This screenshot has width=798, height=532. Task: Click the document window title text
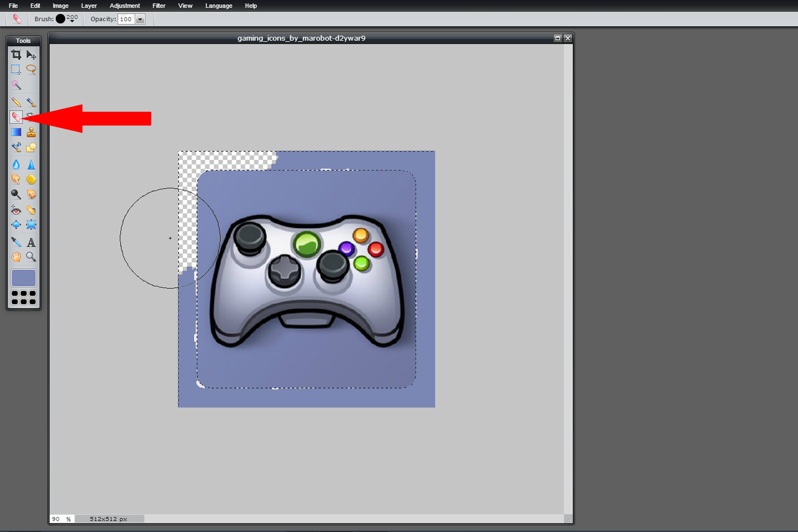pyautogui.click(x=301, y=38)
